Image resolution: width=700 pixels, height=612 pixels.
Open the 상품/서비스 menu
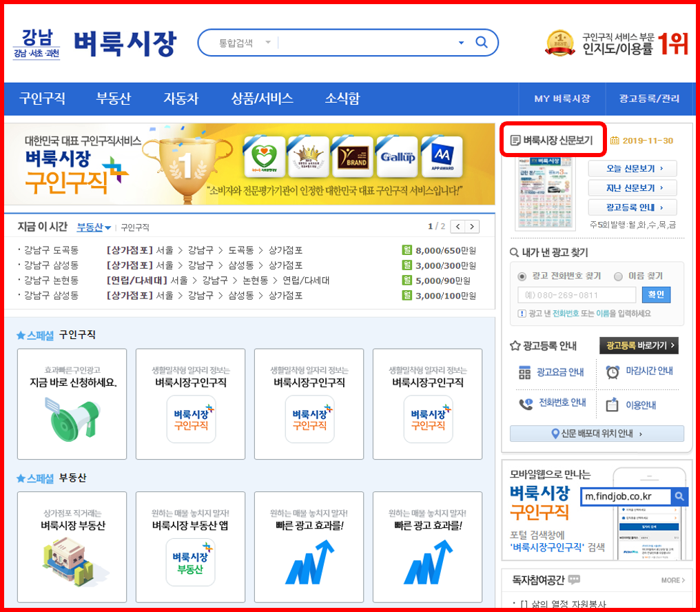tap(262, 99)
